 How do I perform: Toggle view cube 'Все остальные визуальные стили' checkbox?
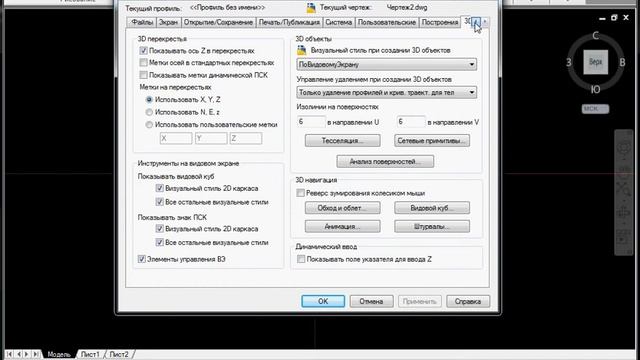point(160,202)
